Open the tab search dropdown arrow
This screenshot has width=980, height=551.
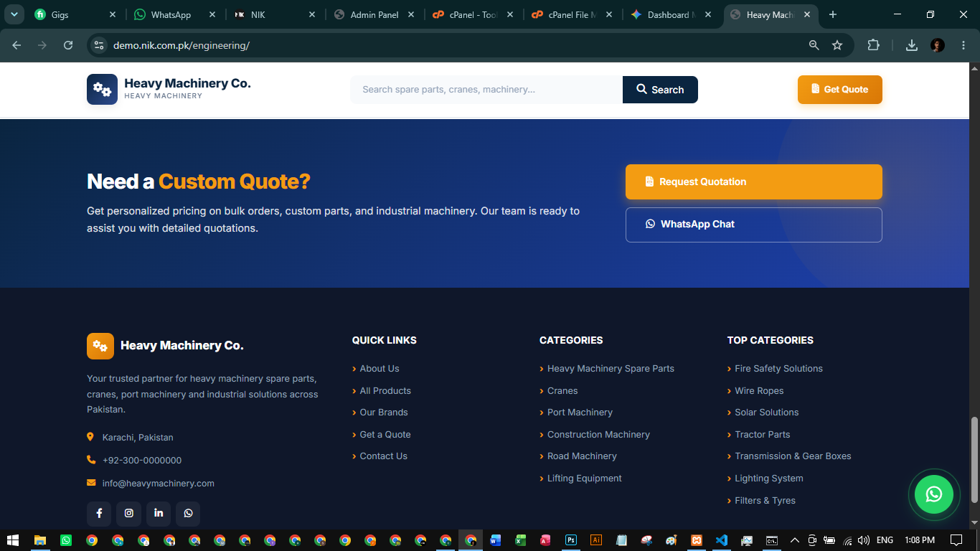[14, 14]
